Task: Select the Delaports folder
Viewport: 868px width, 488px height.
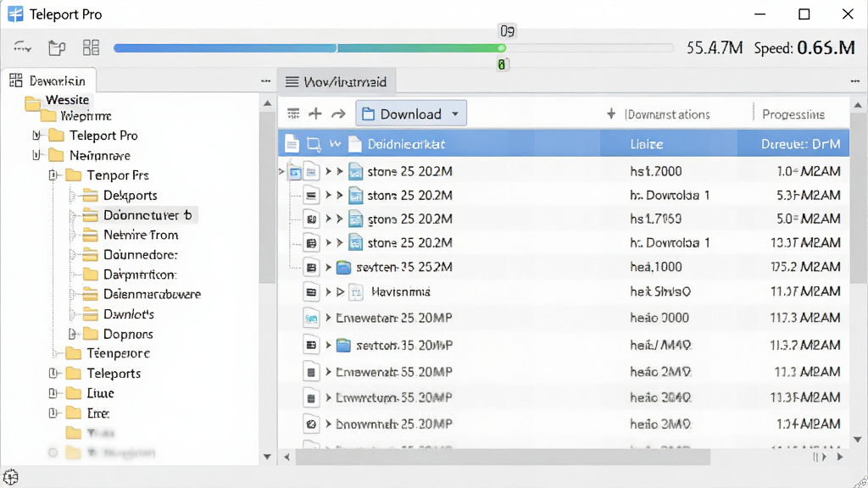Action: 120,196
